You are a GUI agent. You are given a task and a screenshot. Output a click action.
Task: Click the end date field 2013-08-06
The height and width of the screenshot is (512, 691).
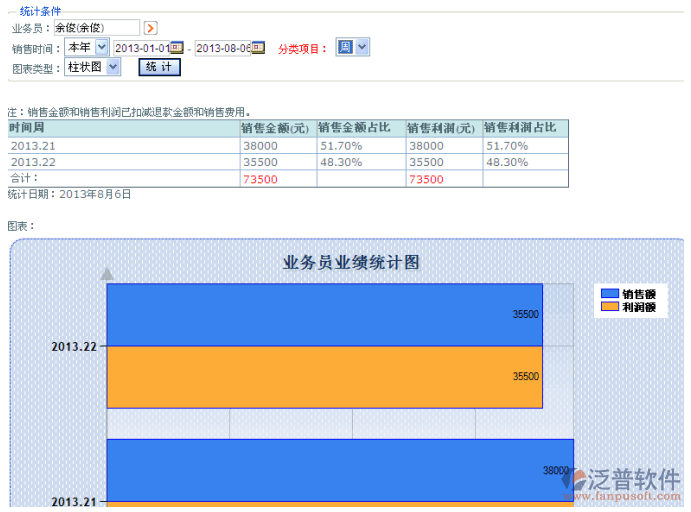click(x=222, y=48)
